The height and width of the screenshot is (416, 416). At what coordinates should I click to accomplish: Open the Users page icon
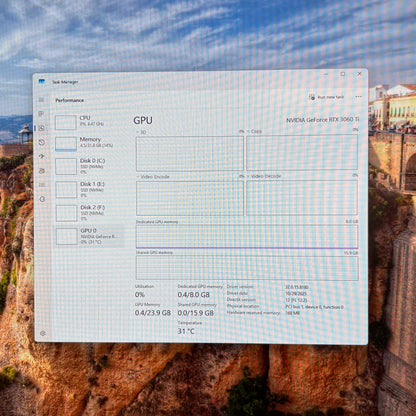[42, 171]
